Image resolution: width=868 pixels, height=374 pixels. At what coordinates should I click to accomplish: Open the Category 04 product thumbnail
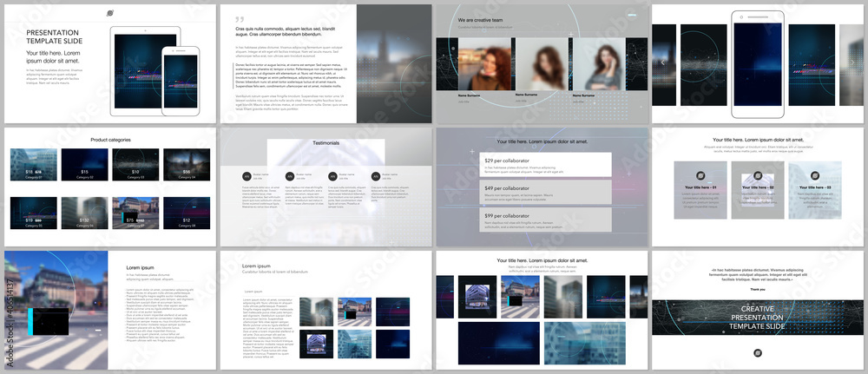click(187, 164)
